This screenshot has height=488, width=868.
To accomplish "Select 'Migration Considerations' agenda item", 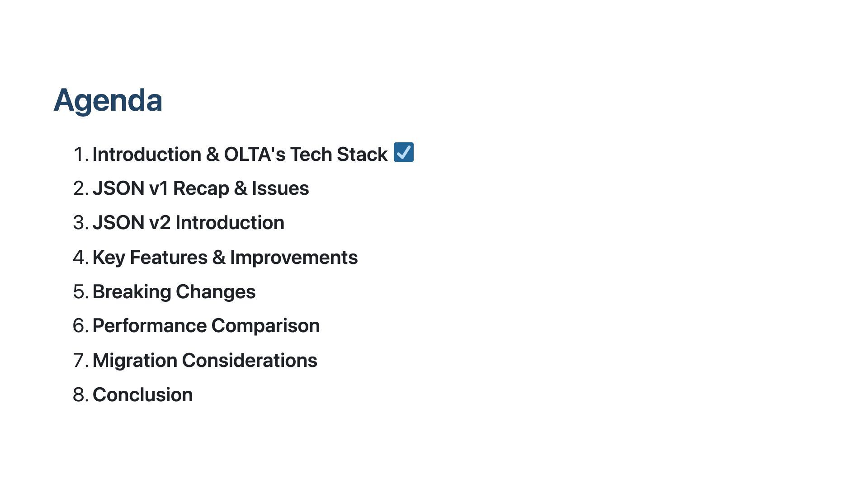I will coord(205,361).
